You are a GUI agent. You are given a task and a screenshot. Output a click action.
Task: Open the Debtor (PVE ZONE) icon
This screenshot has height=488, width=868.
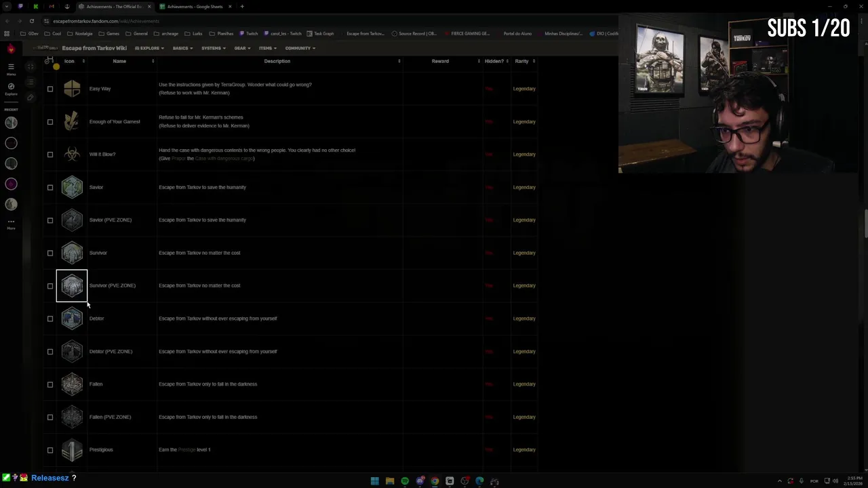click(72, 351)
